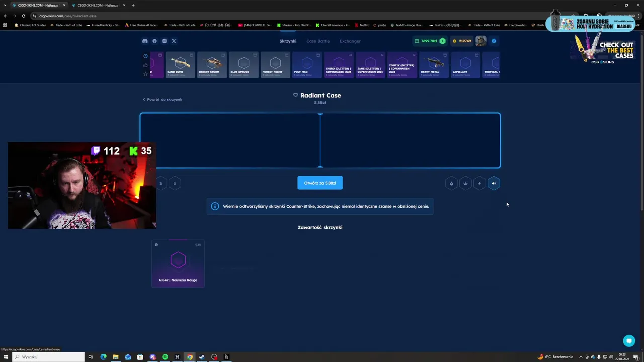This screenshot has width=644, height=362.
Task: Click the info icon on AK-47 card
Action: coord(156,245)
